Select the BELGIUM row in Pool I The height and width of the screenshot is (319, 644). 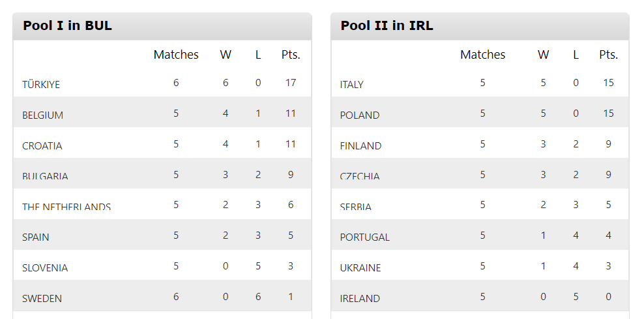162,112
